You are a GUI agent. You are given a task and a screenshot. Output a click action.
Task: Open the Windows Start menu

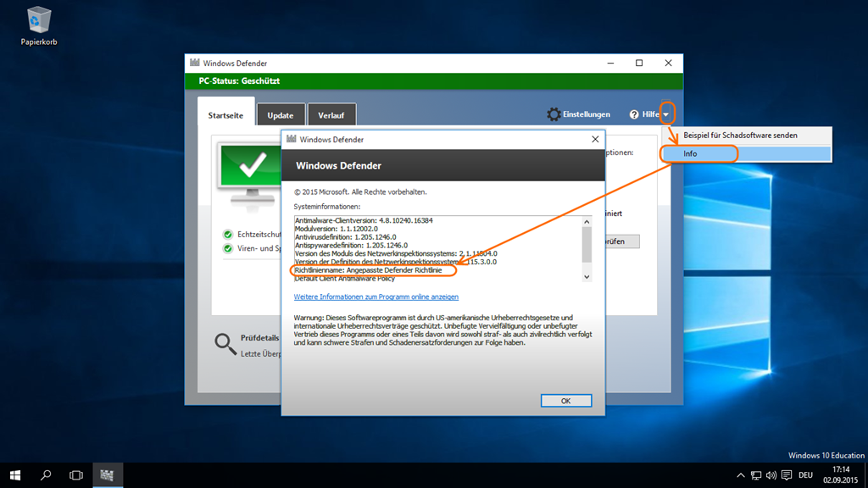pyautogui.click(x=15, y=475)
